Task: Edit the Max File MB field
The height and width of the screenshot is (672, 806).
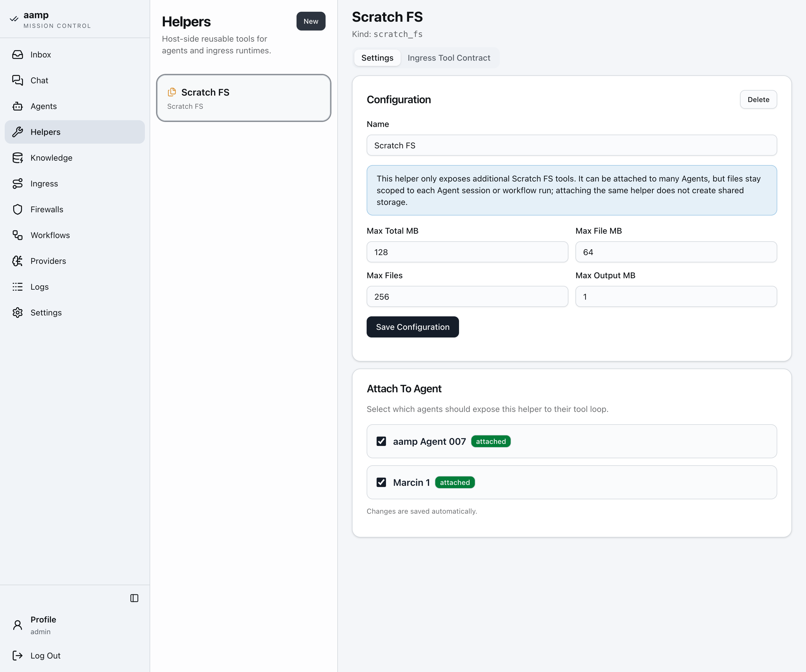Action: (x=676, y=252)
